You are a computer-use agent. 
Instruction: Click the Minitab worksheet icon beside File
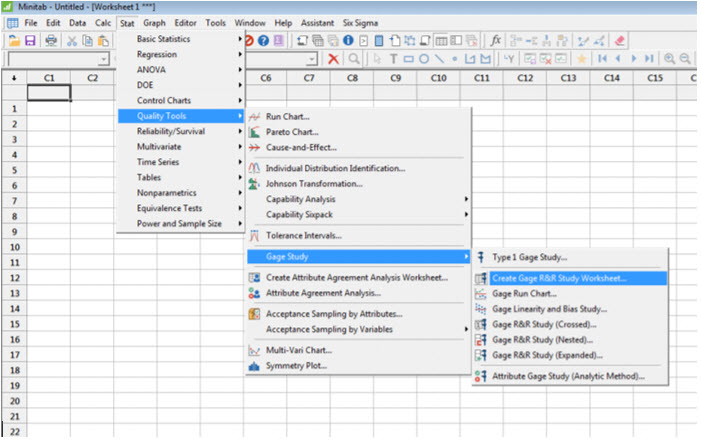click(13, 23)
